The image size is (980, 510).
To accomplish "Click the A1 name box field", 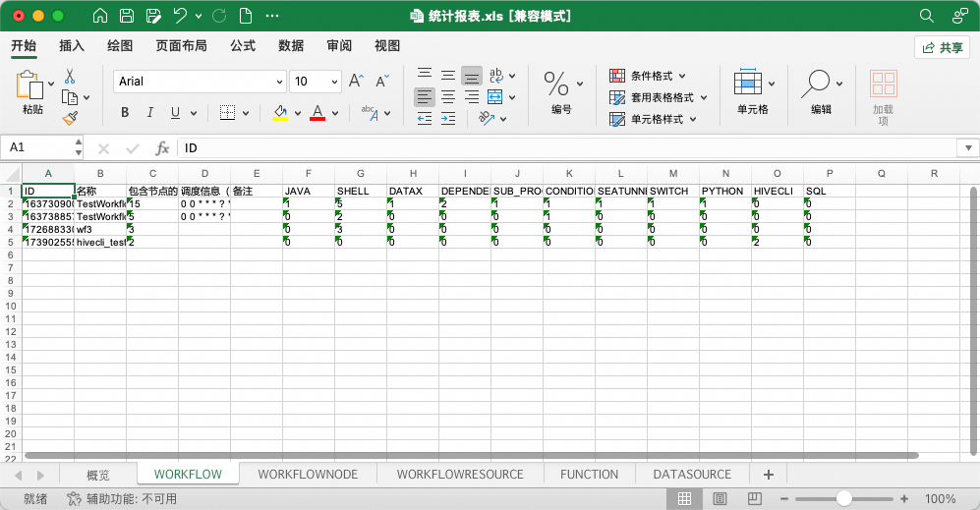I will [x=37, y=147].
